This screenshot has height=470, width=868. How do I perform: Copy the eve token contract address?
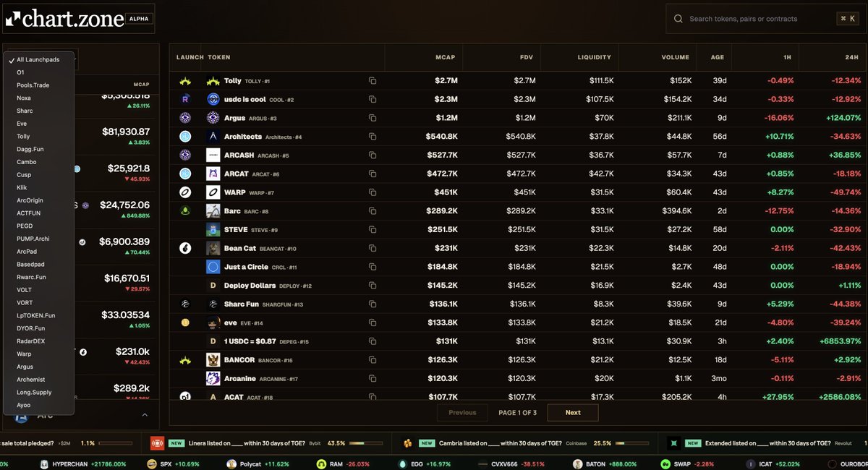click(x=373, y=322)
